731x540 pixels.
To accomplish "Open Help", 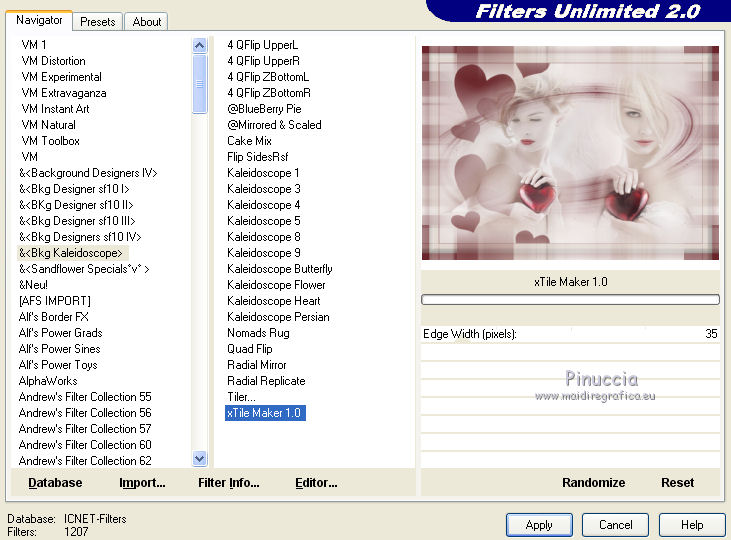I will point(692,525).
